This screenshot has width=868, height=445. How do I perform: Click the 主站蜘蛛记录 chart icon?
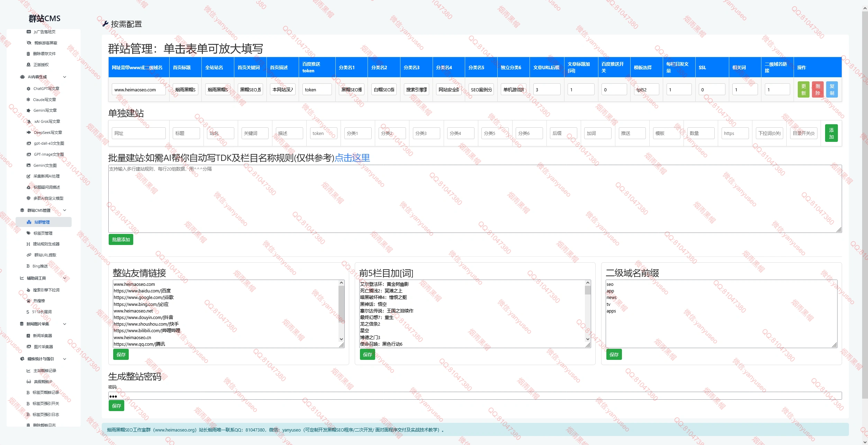tap(29, 371)
